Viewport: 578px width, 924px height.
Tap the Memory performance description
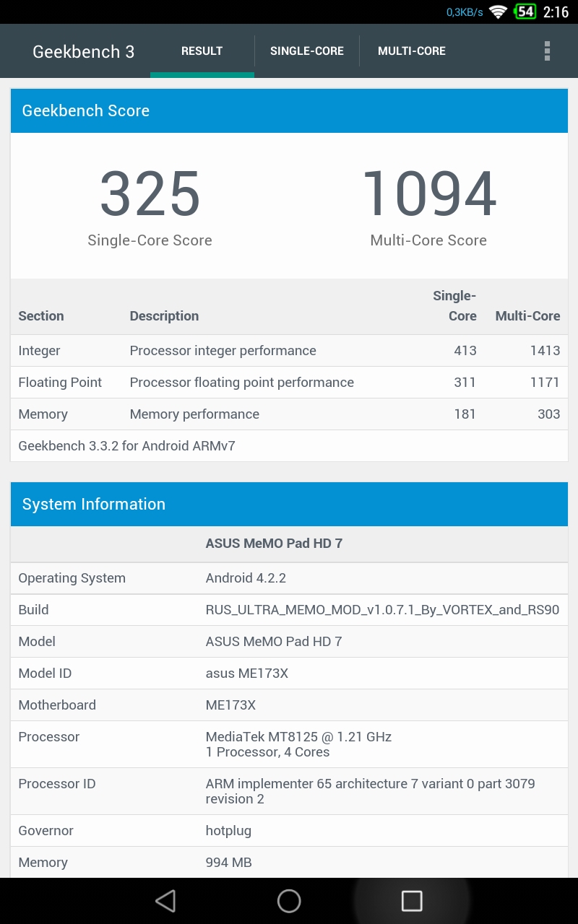click(194, 414)
